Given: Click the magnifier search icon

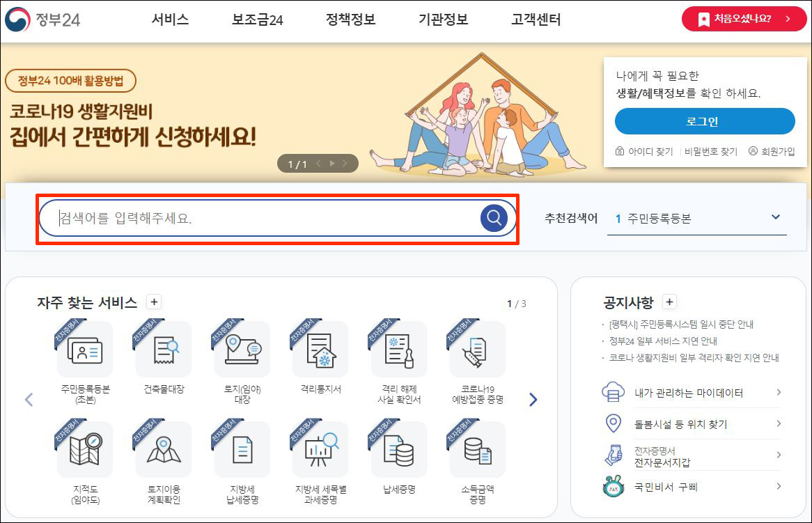Looking at the screenshot, I should [x=493, y=217].
